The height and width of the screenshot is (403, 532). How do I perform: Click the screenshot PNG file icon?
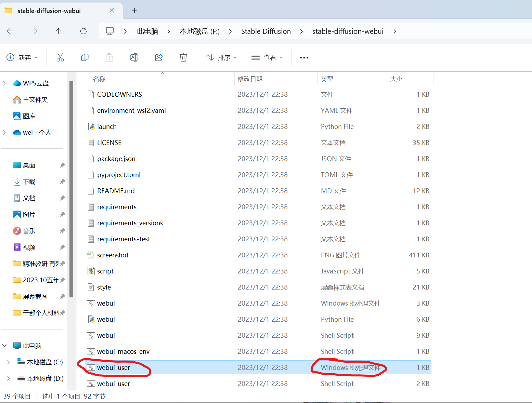91,255
